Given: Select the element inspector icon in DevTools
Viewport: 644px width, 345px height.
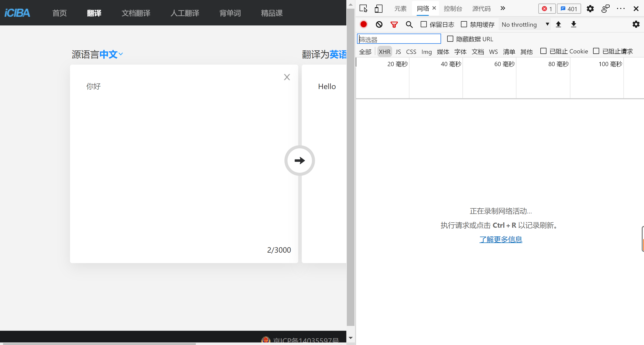Looking at the screenshot, I should pos(364,8).
